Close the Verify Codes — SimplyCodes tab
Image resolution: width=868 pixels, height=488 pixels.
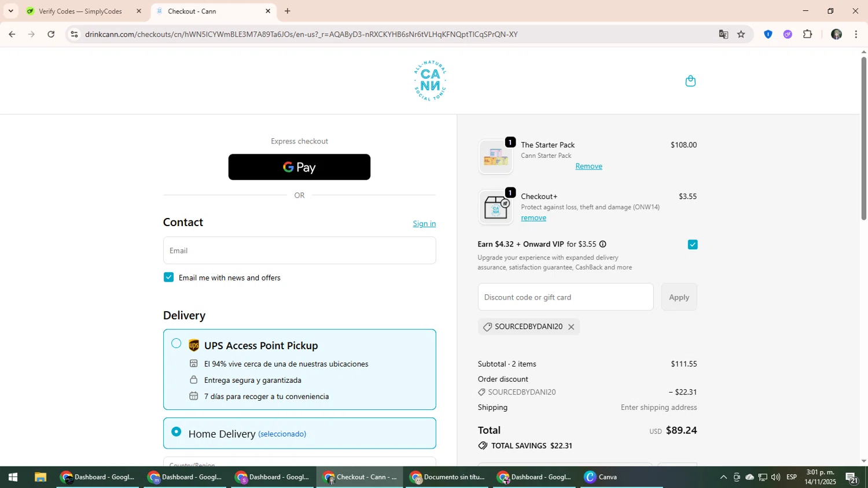tap(139, 11)
